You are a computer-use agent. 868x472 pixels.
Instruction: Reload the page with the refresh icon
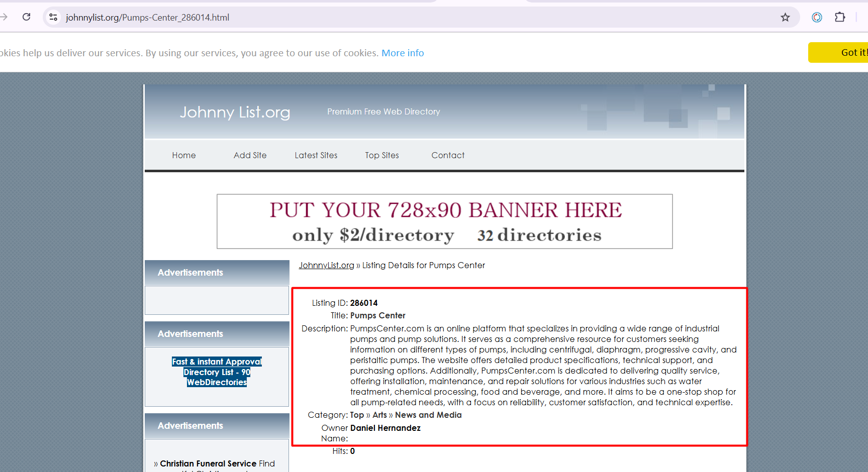[27, 17]
